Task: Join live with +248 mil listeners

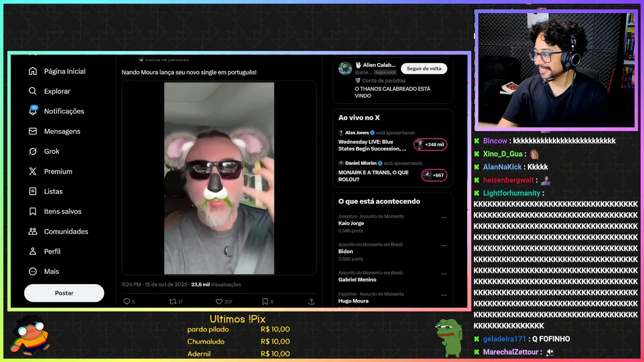Action: 430,144
